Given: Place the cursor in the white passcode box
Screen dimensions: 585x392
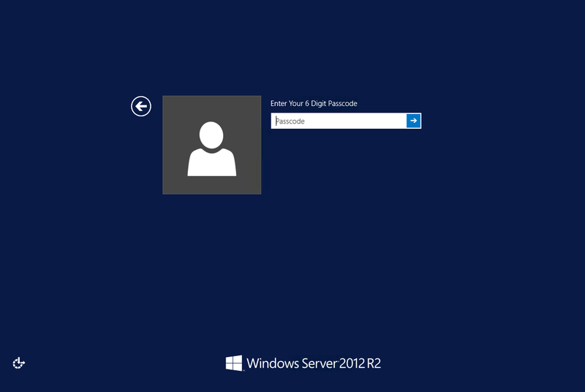Looking at the screenshot, I should 339,121.
